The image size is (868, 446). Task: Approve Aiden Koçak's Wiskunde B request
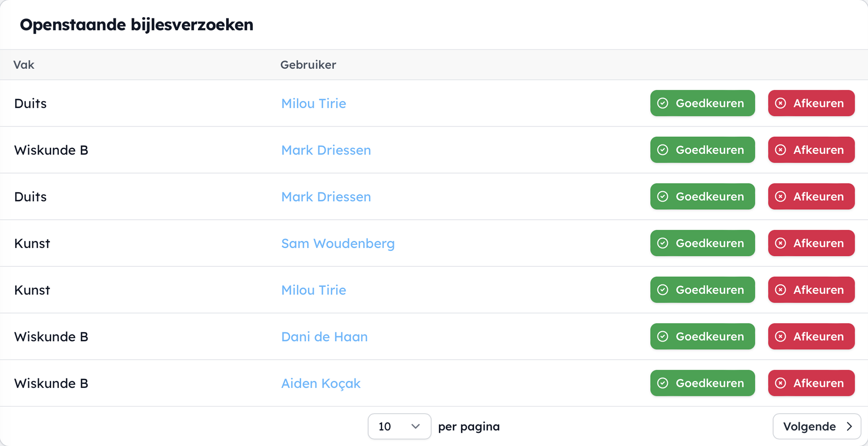tap(702, 383)
